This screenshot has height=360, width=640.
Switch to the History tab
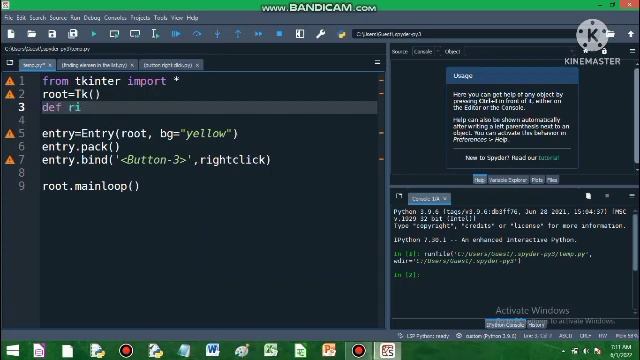click(x=536, y=325)
